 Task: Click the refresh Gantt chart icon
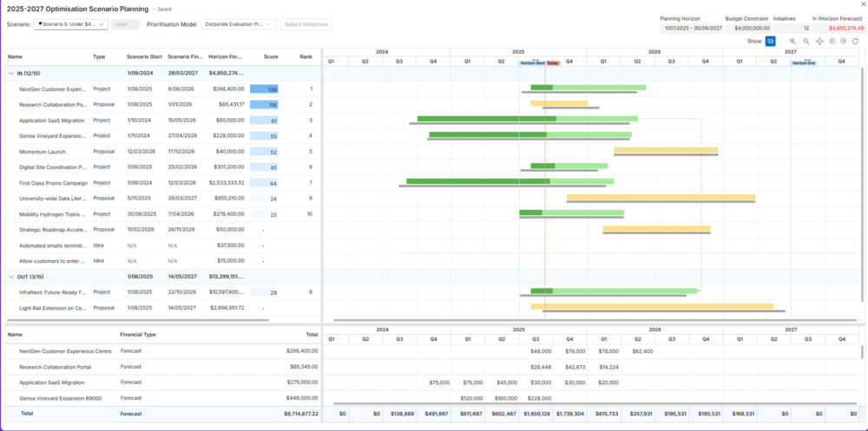[x=856, y=41]
